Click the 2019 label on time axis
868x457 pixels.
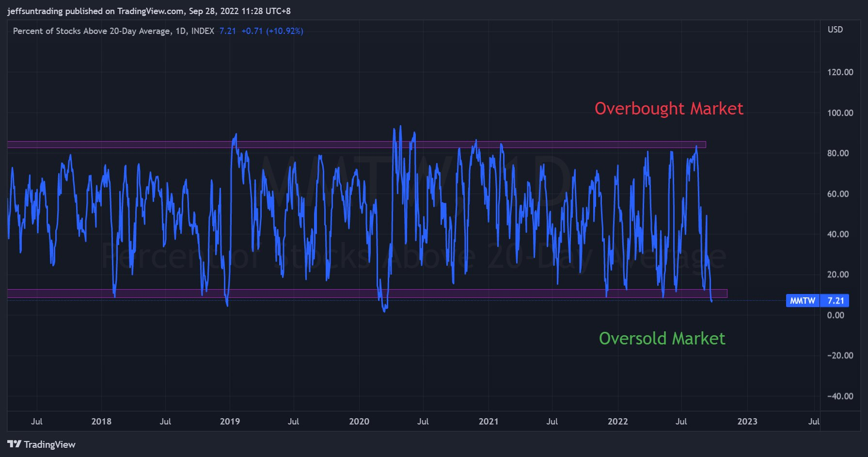[x=230, y=421]
